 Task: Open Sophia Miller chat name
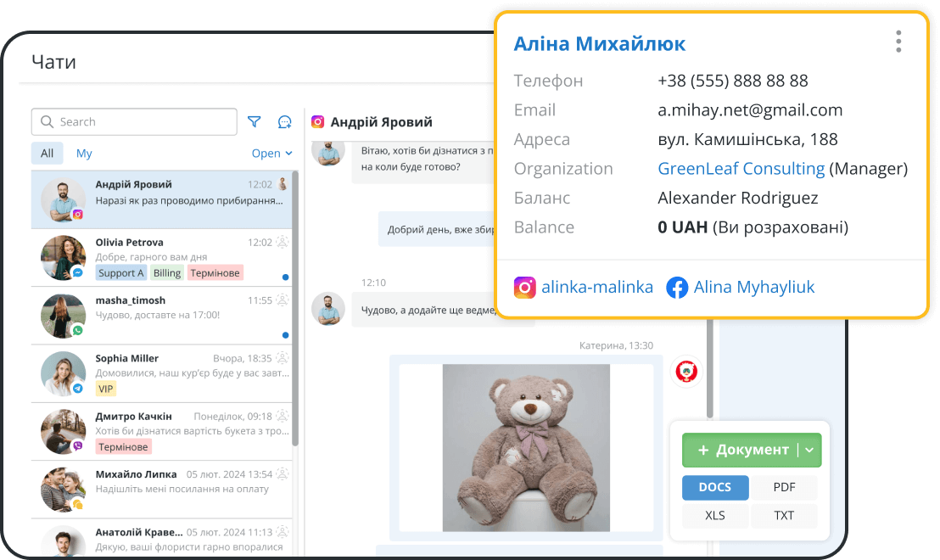tap(126, 358)
